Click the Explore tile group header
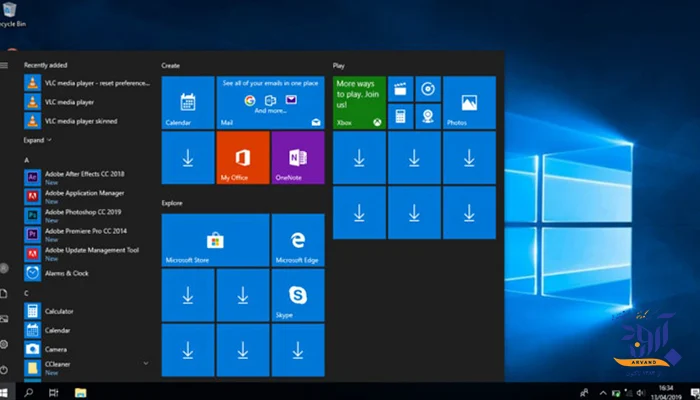Image resolution: width=700 pixels, height=400 pixels. (x=172, y=203)
